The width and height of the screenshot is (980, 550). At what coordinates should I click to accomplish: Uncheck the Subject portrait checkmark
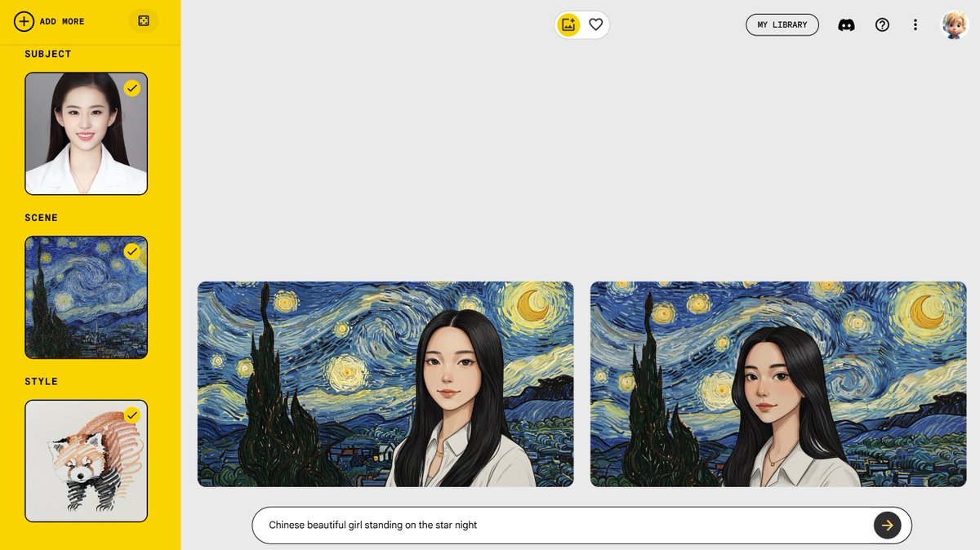[132, 88]
